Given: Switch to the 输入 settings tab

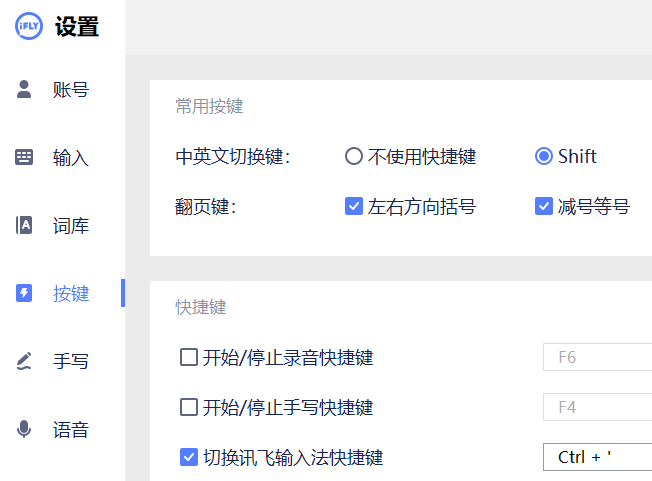Looking at the screenshot, I should coord(71,158).
